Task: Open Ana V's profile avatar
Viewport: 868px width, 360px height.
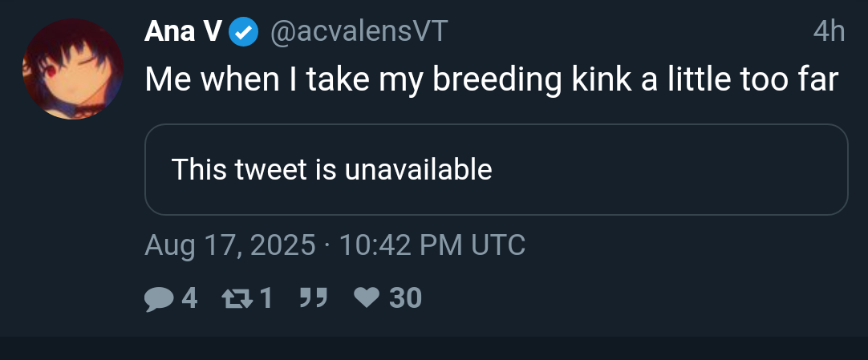Action: click(x=73, y=69)
